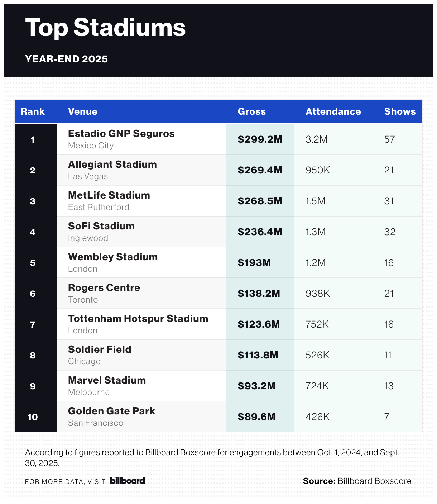This screenshot has width=437, height=504.
Task: Click the Inglewood location text
Action: pyautogui.click(x=88, y=238)
